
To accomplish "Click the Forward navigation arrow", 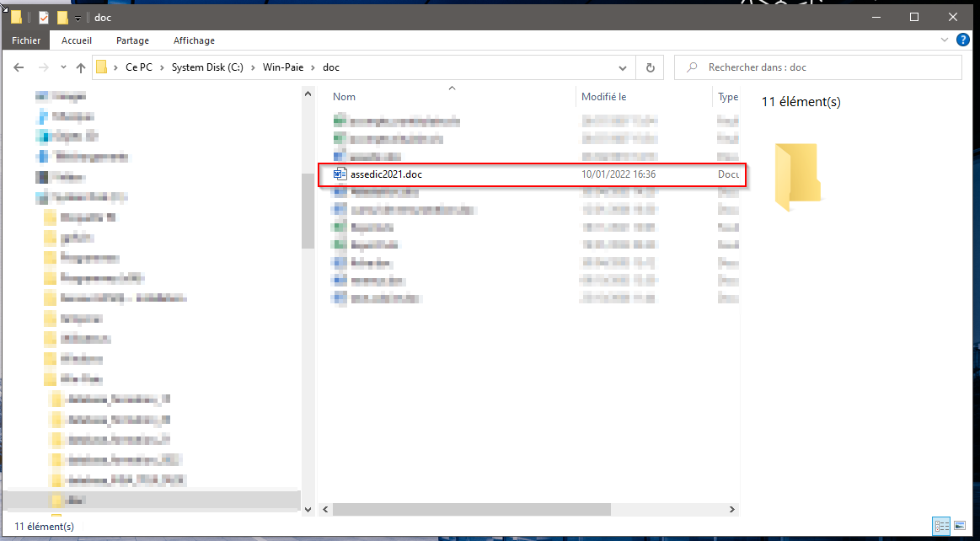I will pos(43,67).
